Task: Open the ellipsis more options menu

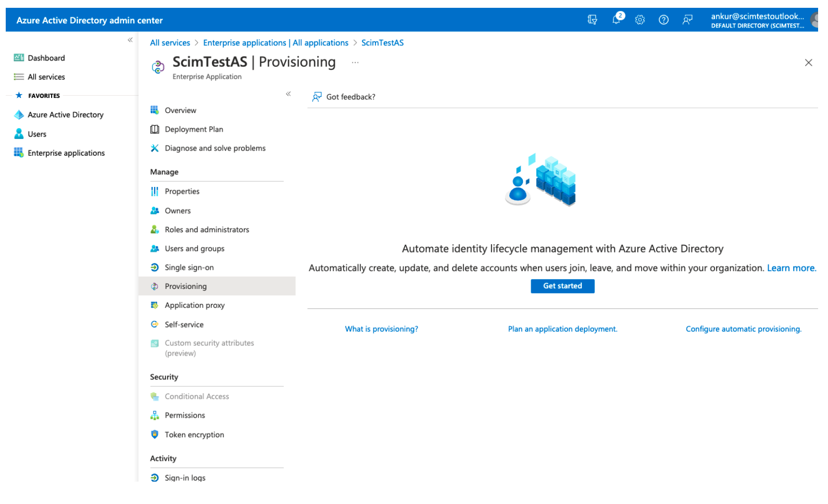Action: tap(355, 62)
